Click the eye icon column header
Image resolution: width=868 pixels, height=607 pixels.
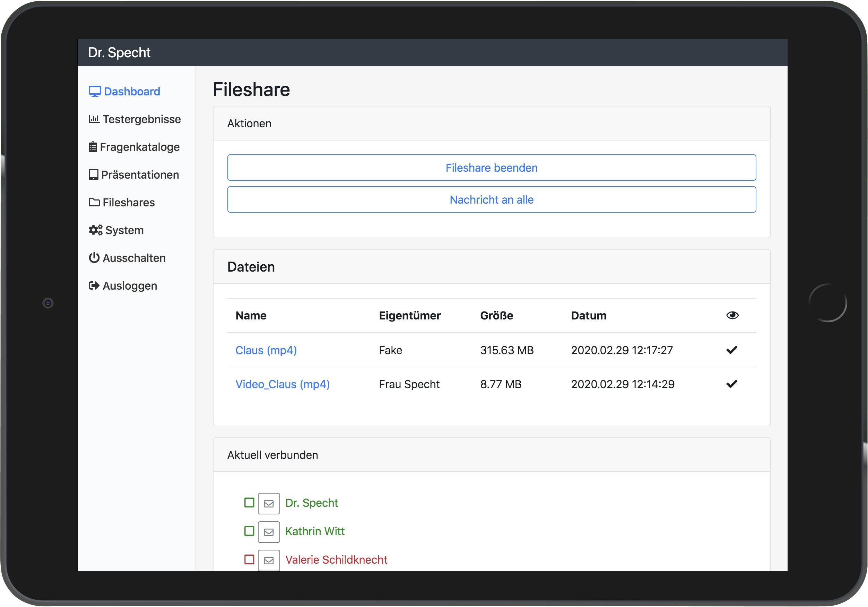coord(732,315)
